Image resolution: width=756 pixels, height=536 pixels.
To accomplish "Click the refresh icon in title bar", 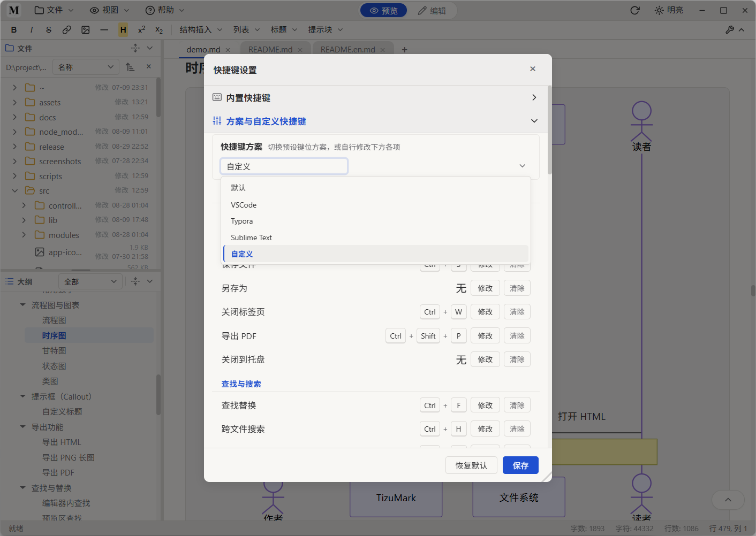I will (635, 10).
